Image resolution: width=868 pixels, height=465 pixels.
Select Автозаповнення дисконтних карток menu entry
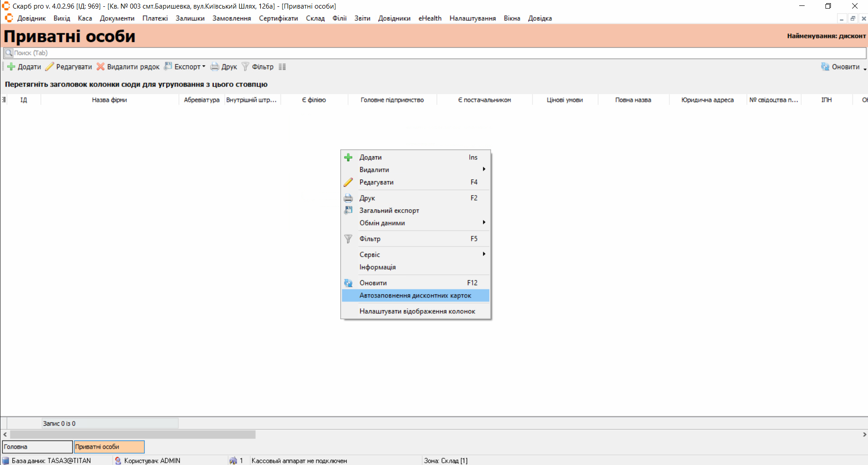pyautogui.click(x=415, y=295)
